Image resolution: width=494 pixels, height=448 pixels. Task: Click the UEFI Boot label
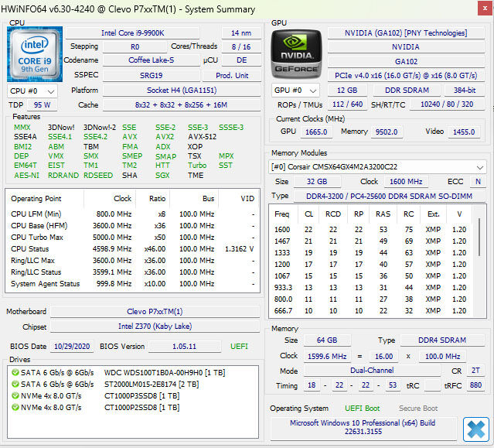click(362, 409)
